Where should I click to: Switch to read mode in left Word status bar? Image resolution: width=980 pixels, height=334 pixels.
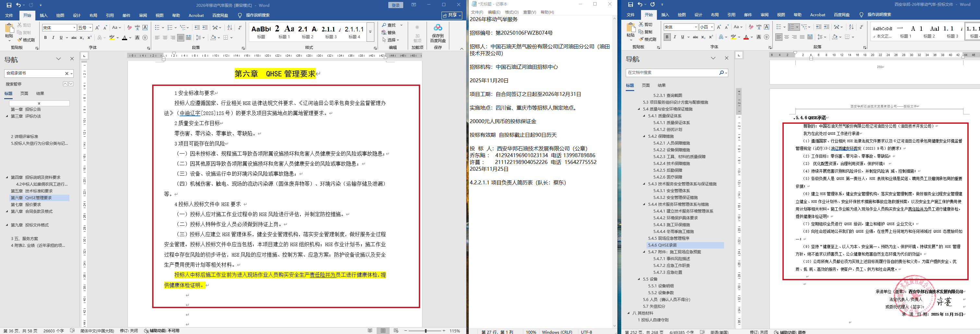(370, 330)
